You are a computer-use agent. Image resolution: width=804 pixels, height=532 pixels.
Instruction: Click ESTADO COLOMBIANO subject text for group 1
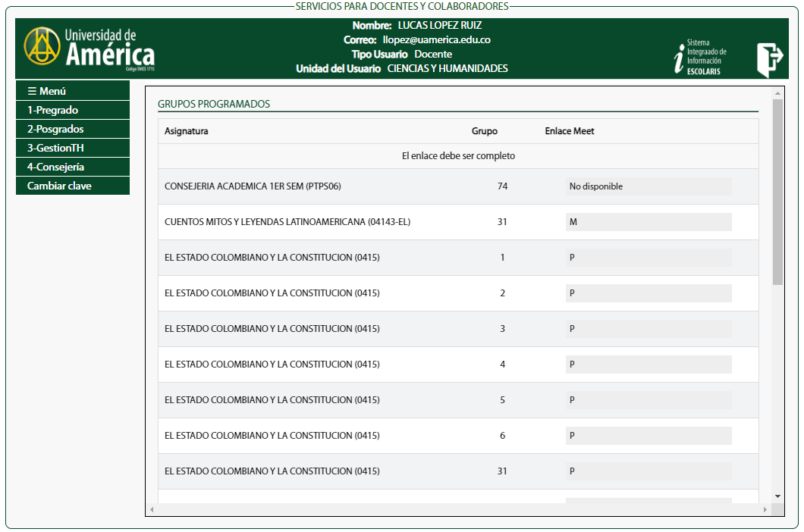pyautogui.click(x=272, y=258)
